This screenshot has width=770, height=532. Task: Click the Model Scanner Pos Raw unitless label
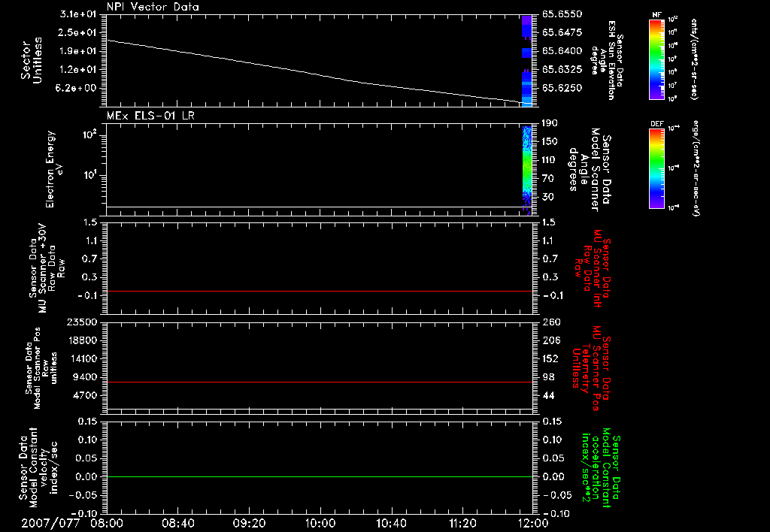click(x=41, y=368)
